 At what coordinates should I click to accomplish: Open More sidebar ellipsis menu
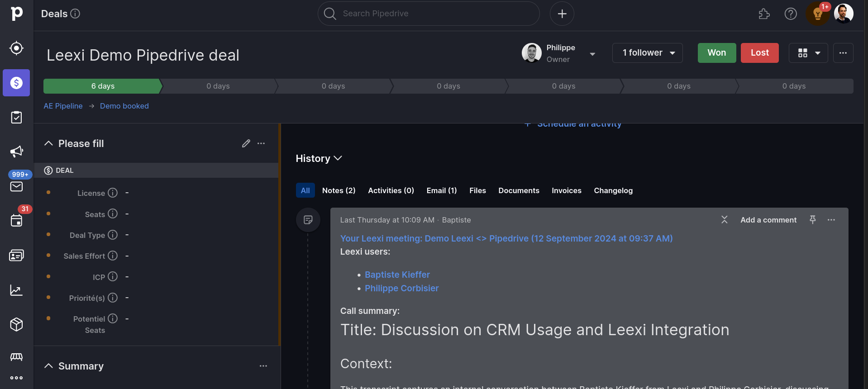[x=16, y=378]
